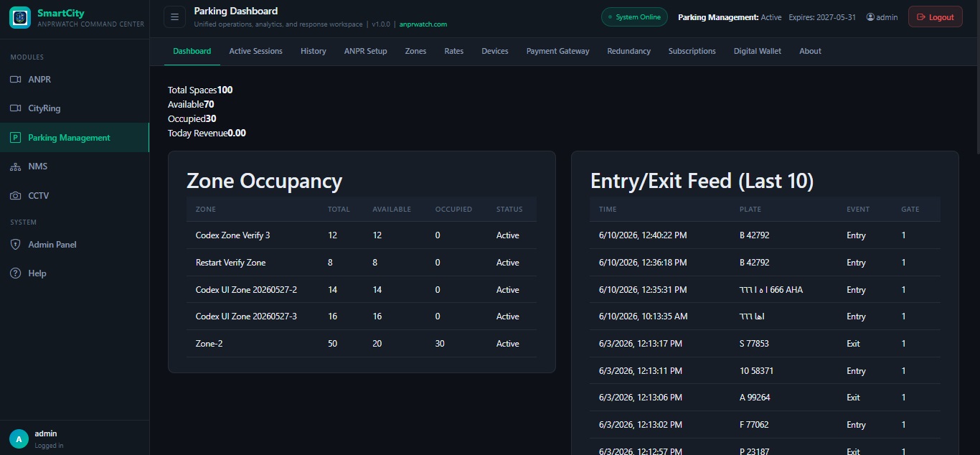The height and width of the screenshot is (455, 980).
Task: Click the Plate column header
Action: click(750, 210)
